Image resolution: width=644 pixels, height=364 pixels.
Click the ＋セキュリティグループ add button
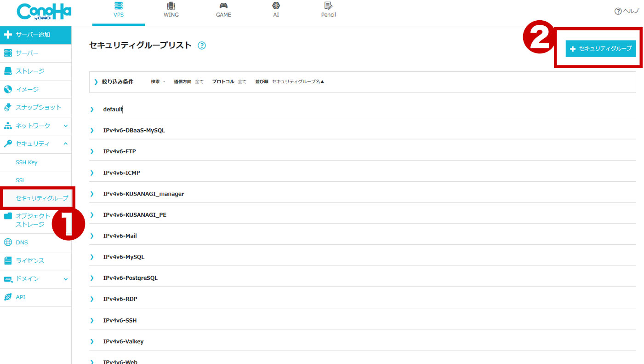600,48
